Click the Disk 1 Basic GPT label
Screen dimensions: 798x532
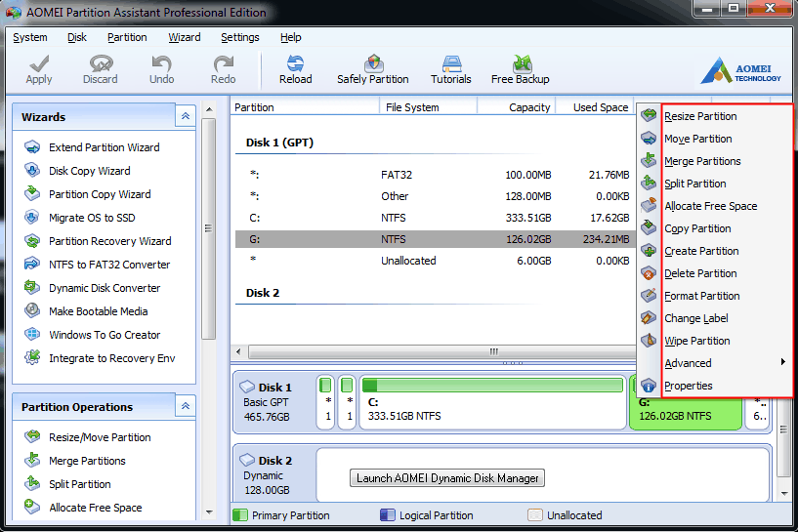pos(268,402)
